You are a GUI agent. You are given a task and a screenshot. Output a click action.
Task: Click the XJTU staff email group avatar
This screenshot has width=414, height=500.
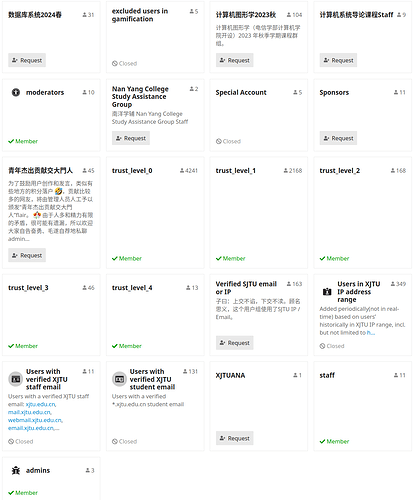click(x=15, y=379)
